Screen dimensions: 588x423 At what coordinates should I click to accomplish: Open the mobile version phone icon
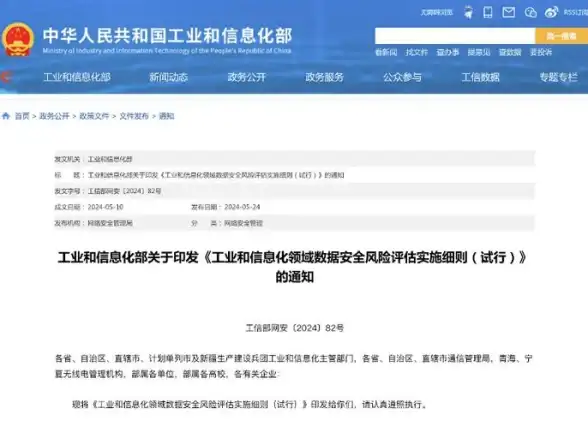tap(488, 12)
